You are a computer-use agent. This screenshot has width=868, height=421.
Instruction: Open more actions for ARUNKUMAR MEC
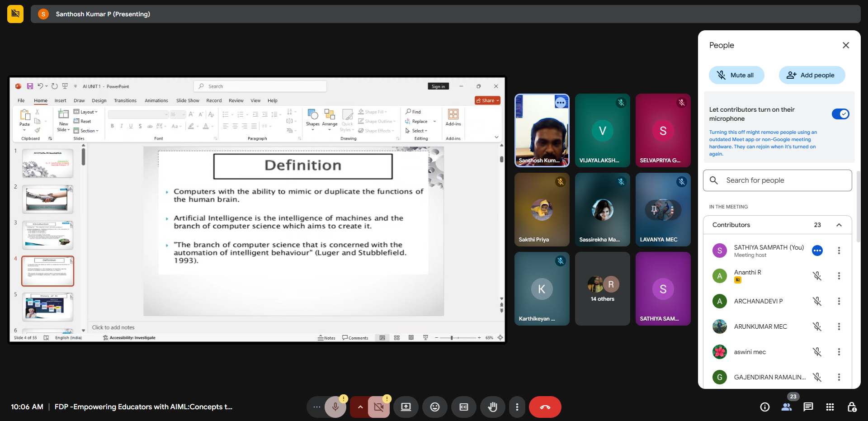(x=839, y=326)
